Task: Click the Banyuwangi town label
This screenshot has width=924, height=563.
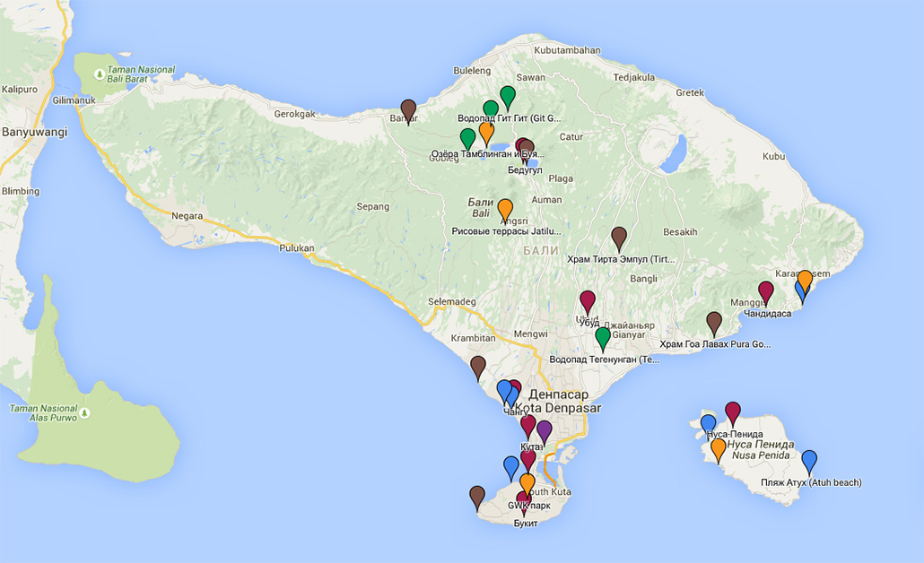Action: tap(35, 133)
